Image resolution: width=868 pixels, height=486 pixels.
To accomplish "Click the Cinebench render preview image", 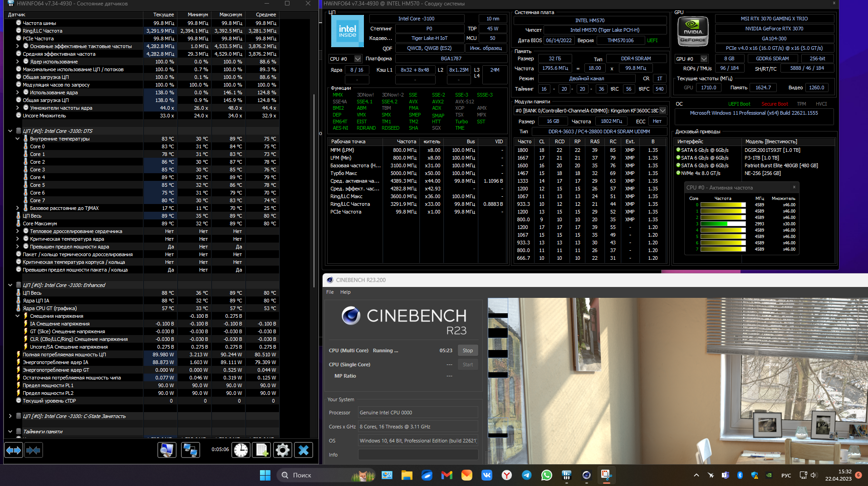I will [677, 381].
